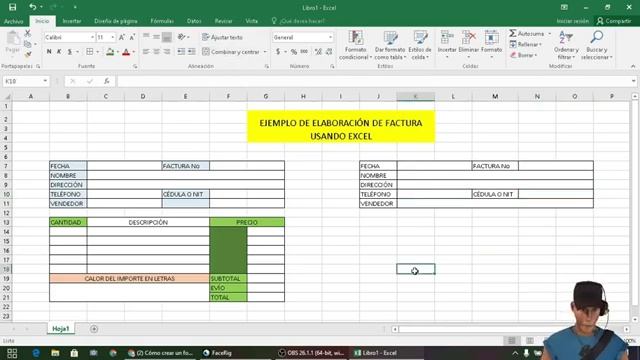Cut the selection with scissors icon
Screen dimensions: 640x360
click(x=28, y=33)
